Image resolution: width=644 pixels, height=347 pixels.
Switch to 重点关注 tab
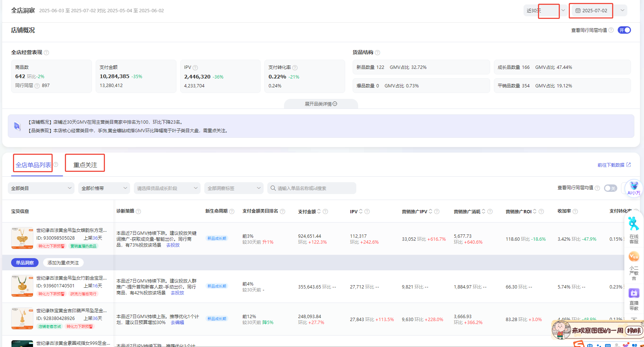85,165
